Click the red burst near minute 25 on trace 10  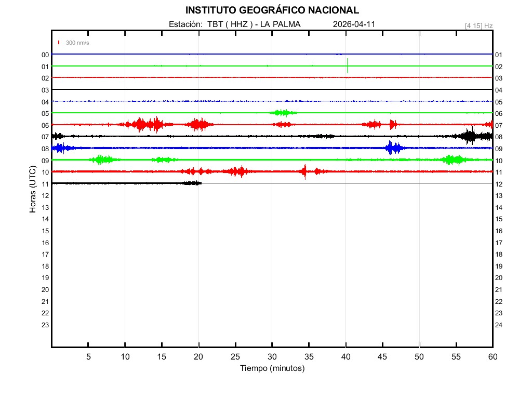tap(238, 171)
